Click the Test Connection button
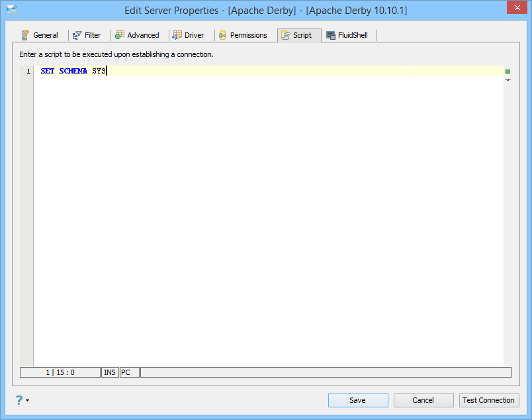This screenshot has height=420, width=532. click(x=489, y=400)
